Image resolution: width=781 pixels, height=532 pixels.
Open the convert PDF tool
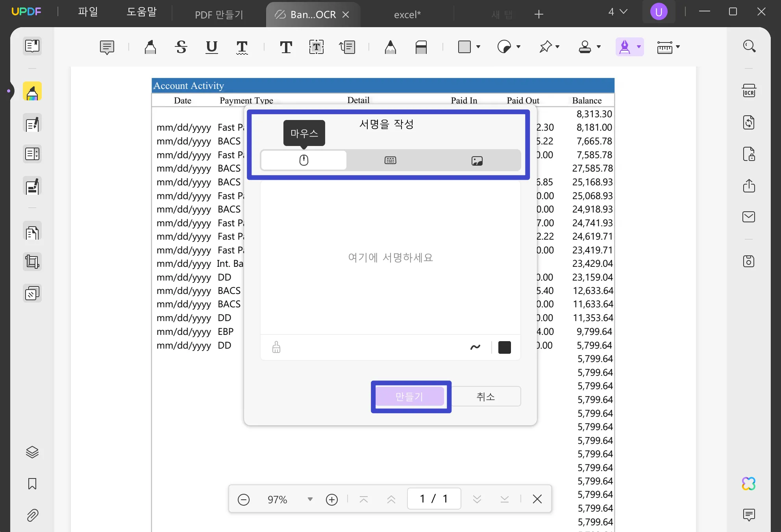point(749,123)
